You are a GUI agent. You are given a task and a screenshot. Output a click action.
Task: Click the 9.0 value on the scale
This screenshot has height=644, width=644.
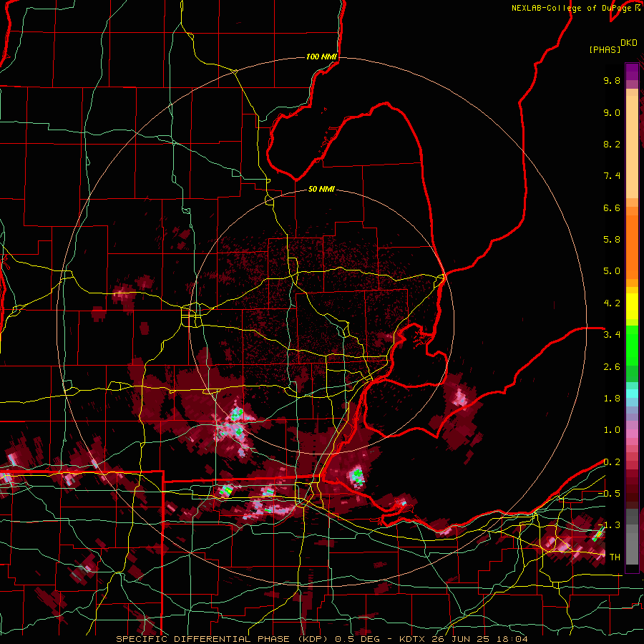[612, 112]
